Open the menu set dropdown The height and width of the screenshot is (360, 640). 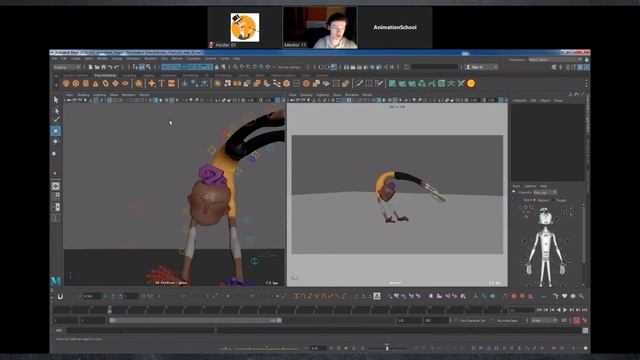click(x=67, y=67)
